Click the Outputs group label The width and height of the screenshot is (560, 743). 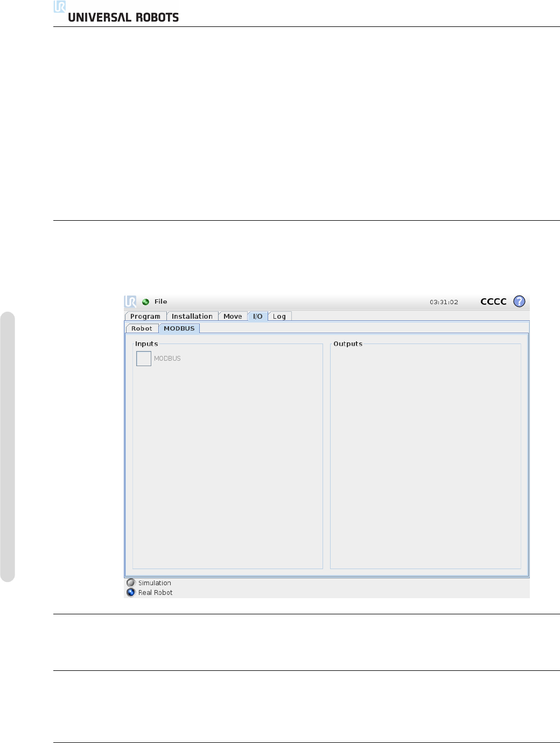348,344
